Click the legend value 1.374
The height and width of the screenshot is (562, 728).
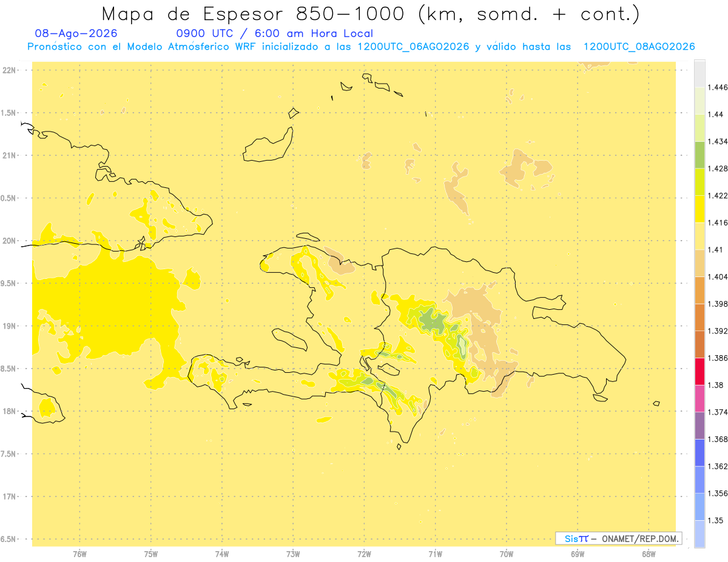pyautogui.click(x=718, y=412)
